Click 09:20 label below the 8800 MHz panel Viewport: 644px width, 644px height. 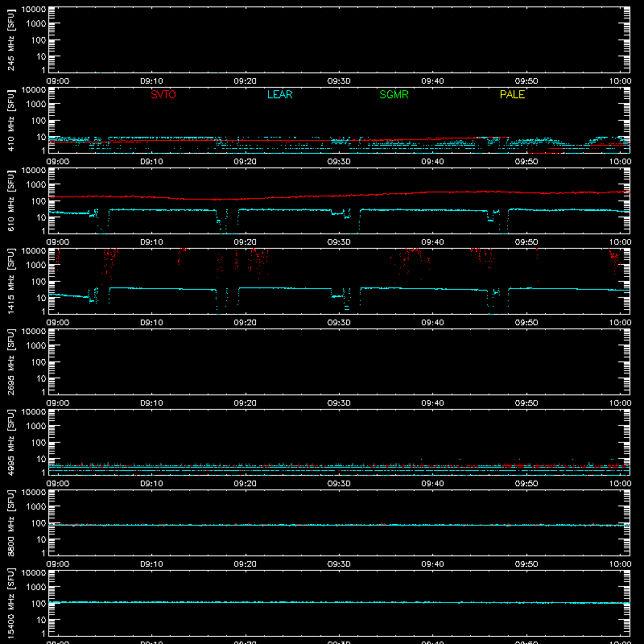click(x=246, y=564)
